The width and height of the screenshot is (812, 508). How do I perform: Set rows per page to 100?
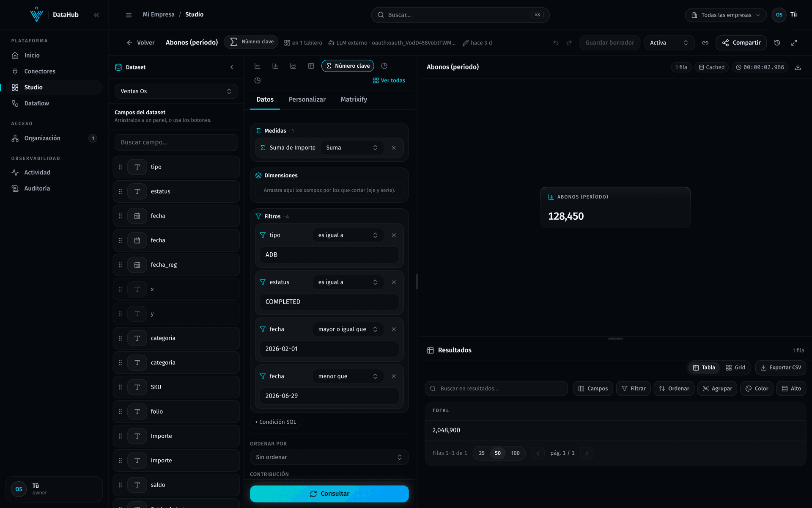(x=515, y=453)
